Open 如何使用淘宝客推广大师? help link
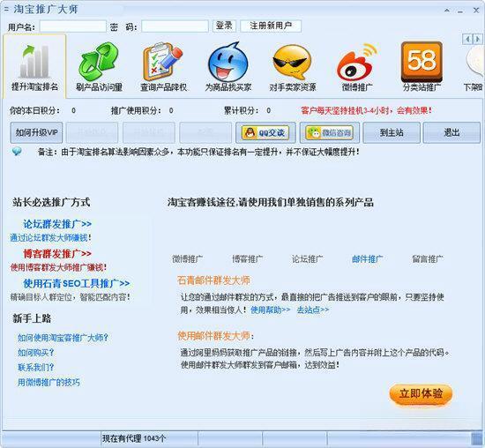 pyautogui.click(x=63, y=338)
